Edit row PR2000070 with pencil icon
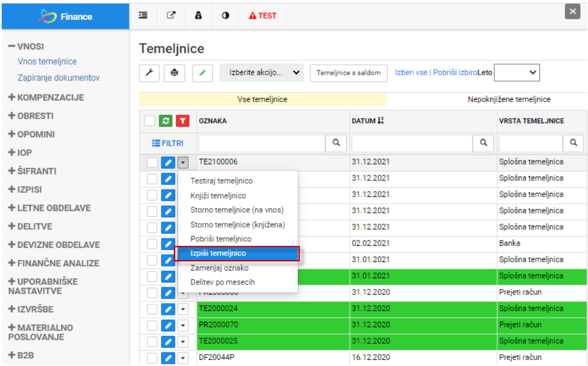Viewport: 588px width, 366px height. pos(168,326)
